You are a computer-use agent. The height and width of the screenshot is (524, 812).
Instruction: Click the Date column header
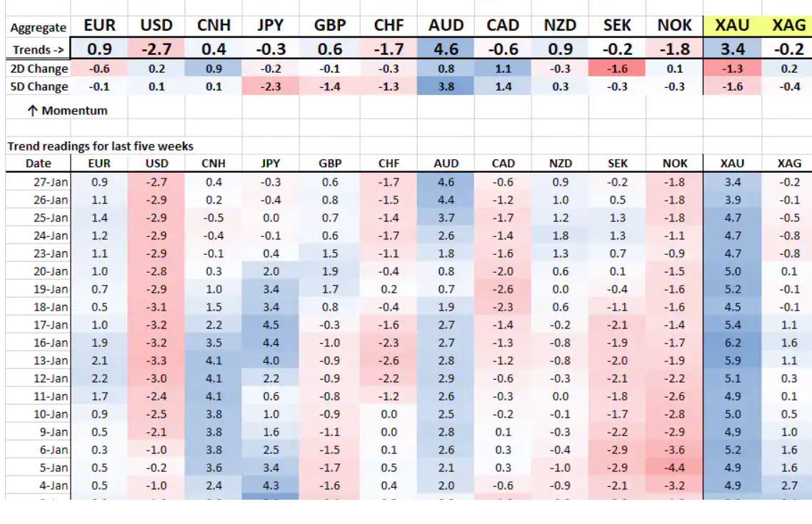[x=39, y=163]
